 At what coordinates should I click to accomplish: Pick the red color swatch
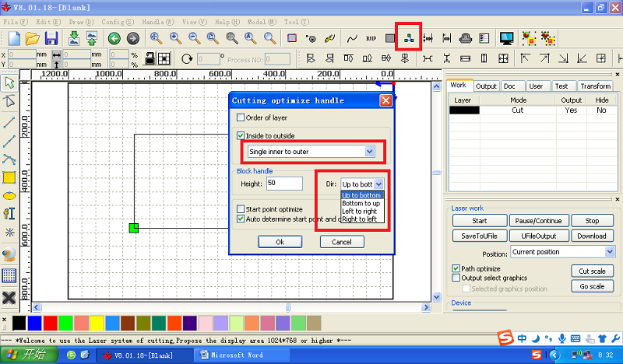click(50, 323)
